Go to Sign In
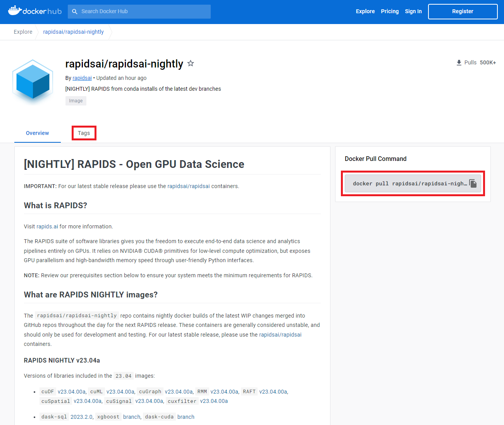This screenshot has width=504, height=425. tap(413, 11)
